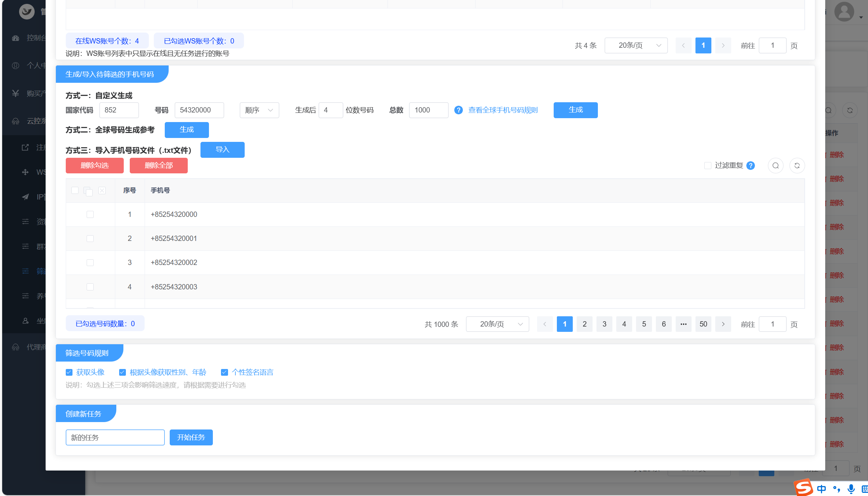The height and width of the screenshot is (496, 868).
Task: Click the paper plane IP management icon in the sidebar
Action: point(25,197)
